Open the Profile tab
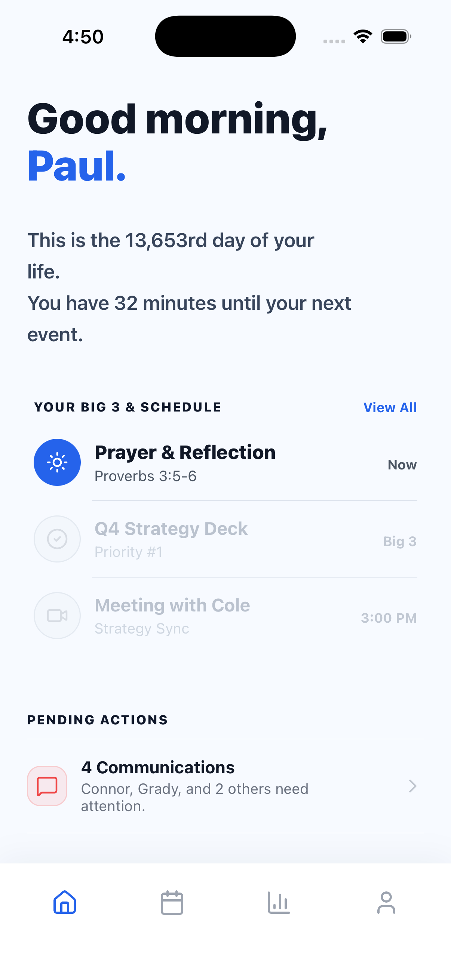Viewport: 451px width, 980px height. 386,902
